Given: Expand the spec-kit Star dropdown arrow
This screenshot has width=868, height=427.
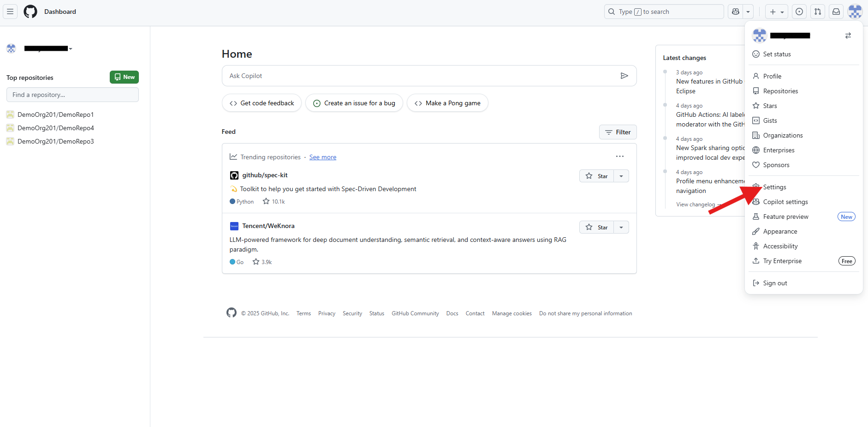Looking at the screenshot, I should [622, 176].
